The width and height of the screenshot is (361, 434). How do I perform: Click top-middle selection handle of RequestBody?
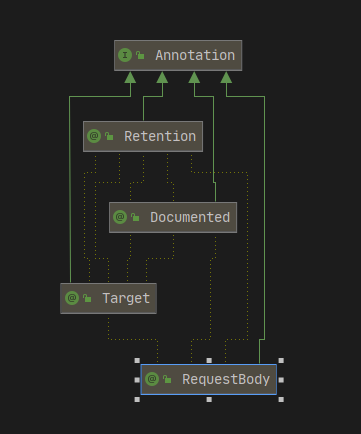pos(209,360)
